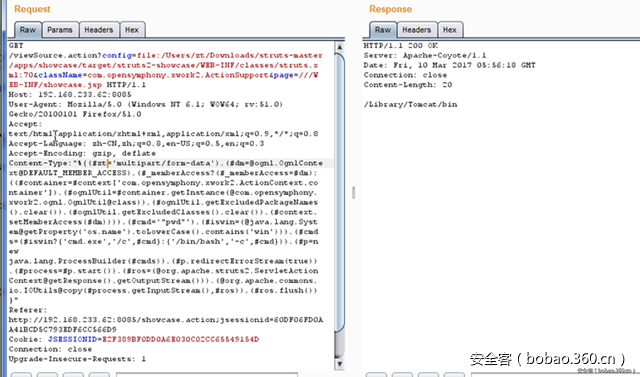640x377 pixels.
Task: Click the 'Content-Length: 20' response header
Action: [x=408, y=85]
